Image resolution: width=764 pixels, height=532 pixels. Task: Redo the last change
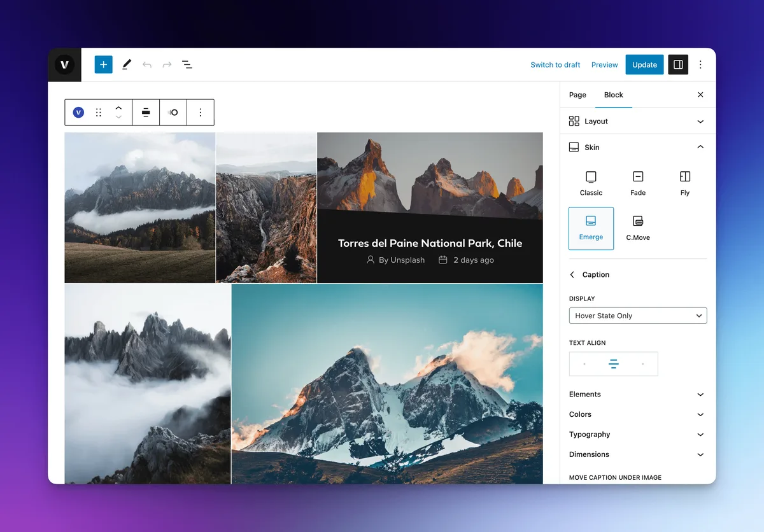coord(167,64)
